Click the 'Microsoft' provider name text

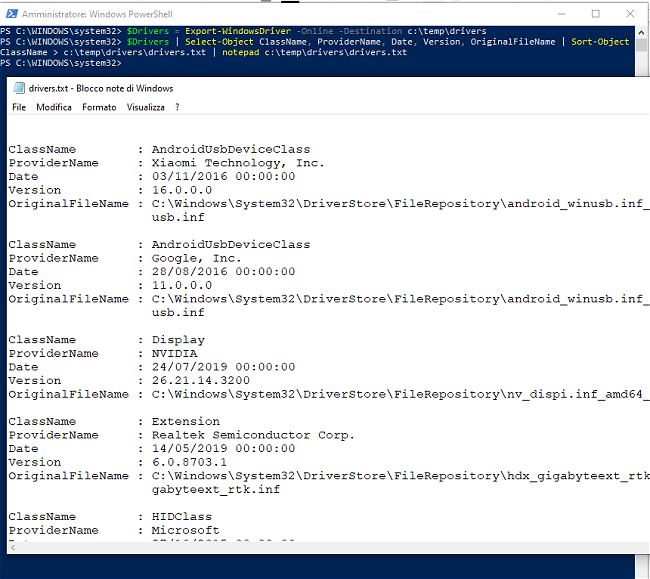click(185, 531)
